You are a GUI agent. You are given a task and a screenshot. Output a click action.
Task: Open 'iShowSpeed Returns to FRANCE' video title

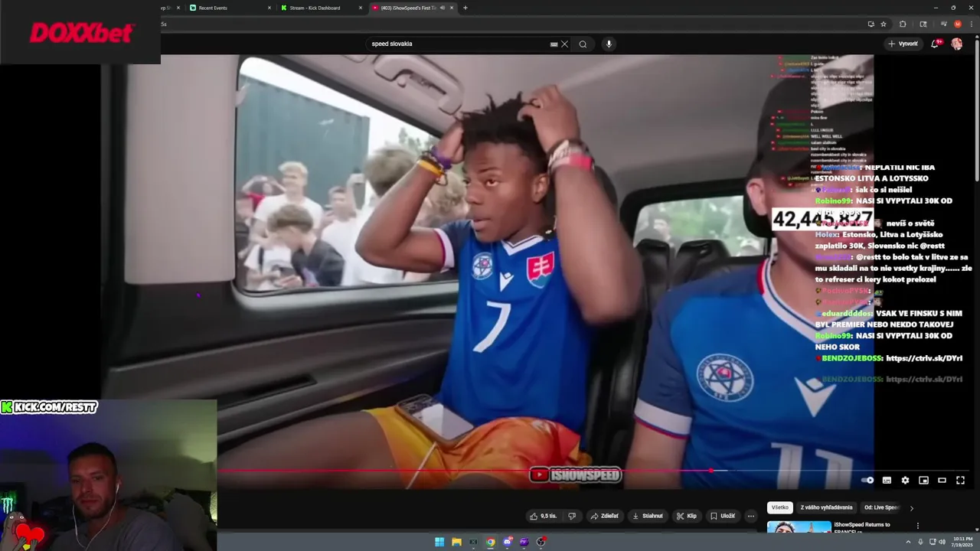point(862,527)
